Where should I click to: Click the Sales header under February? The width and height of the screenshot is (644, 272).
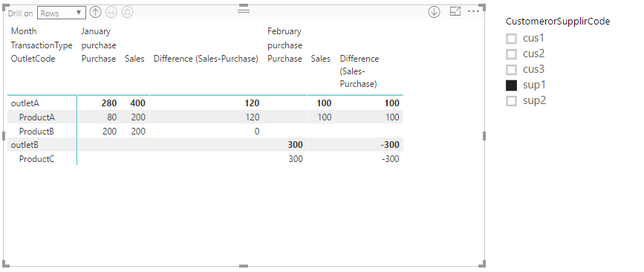[x=321, y=59]
